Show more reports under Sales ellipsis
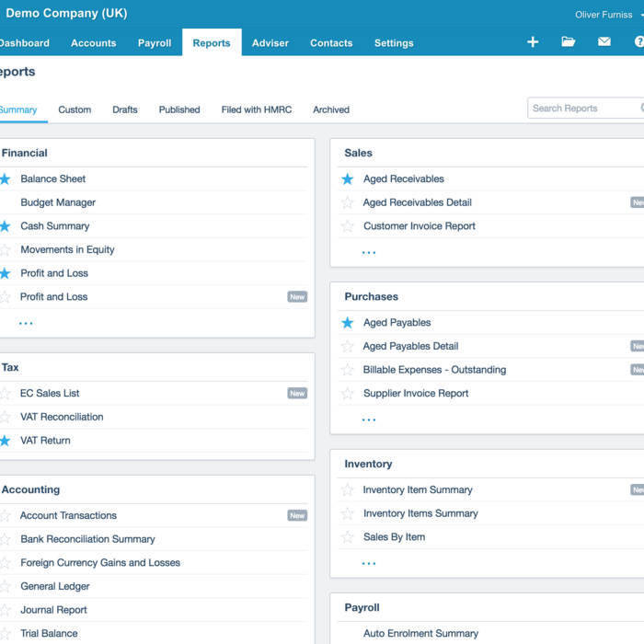Image resolution: width=644 pixels, height=644 pixels. click(x=369, y=252)
